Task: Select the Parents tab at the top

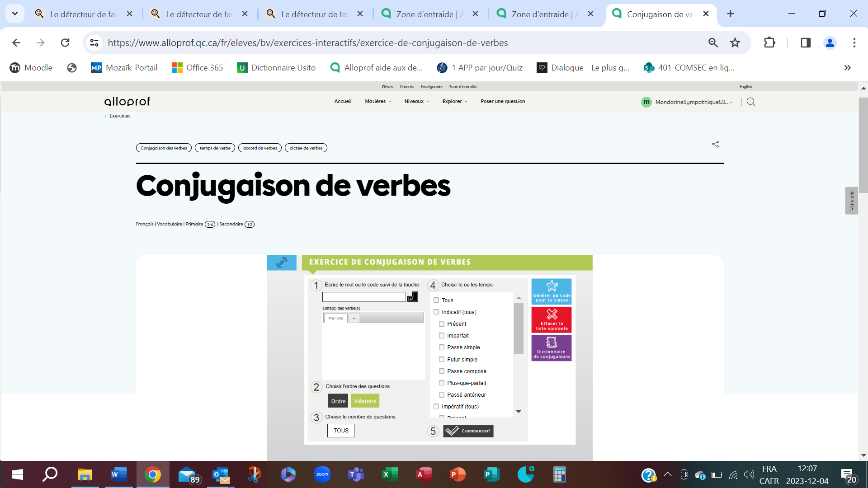Action: pyautogui.click(x=407, y=87)
